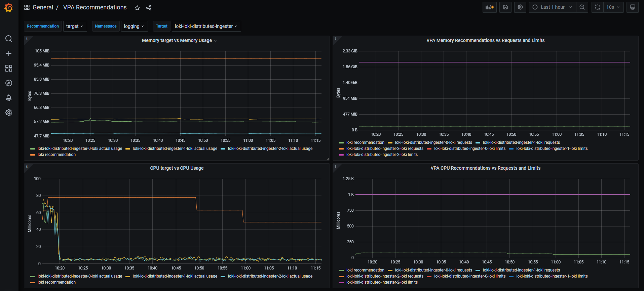644x291 pixels.
Task: Open the Recommendation variable dropdown
Action: click(x=75, y=26)
